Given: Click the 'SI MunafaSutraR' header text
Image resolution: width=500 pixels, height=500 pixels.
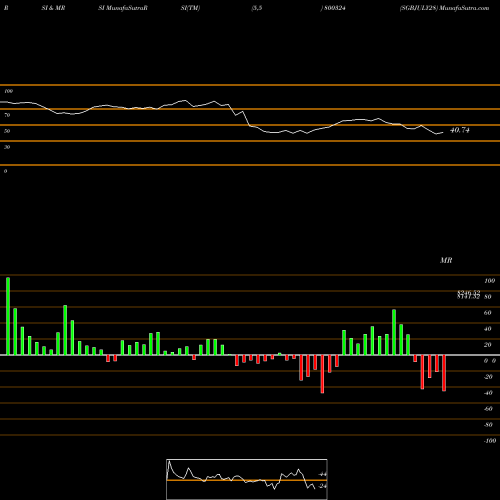Looking at the screenshot, I should coord(123,8).
